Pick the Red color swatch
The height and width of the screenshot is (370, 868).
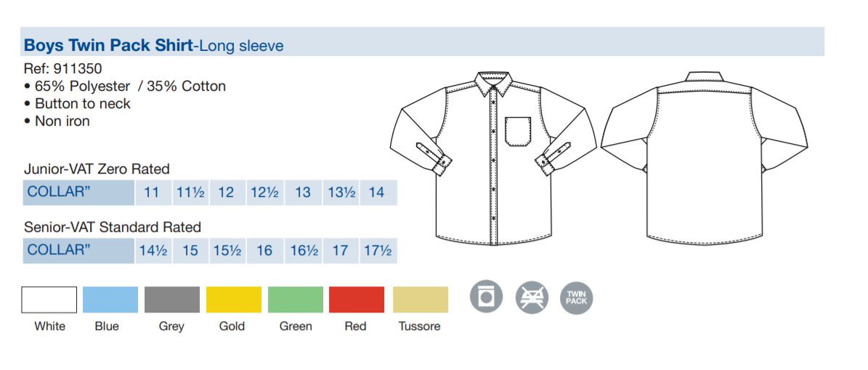(x=357, y=299)
